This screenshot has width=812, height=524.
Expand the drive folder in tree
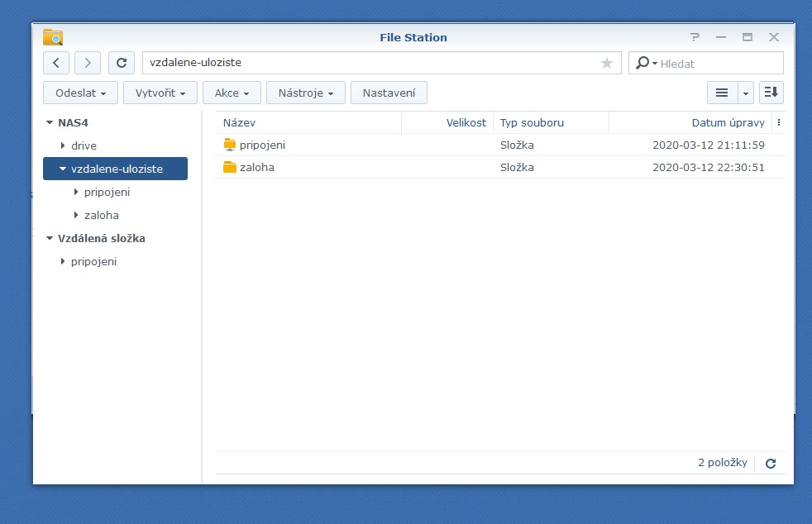click(x=63, y=146)
